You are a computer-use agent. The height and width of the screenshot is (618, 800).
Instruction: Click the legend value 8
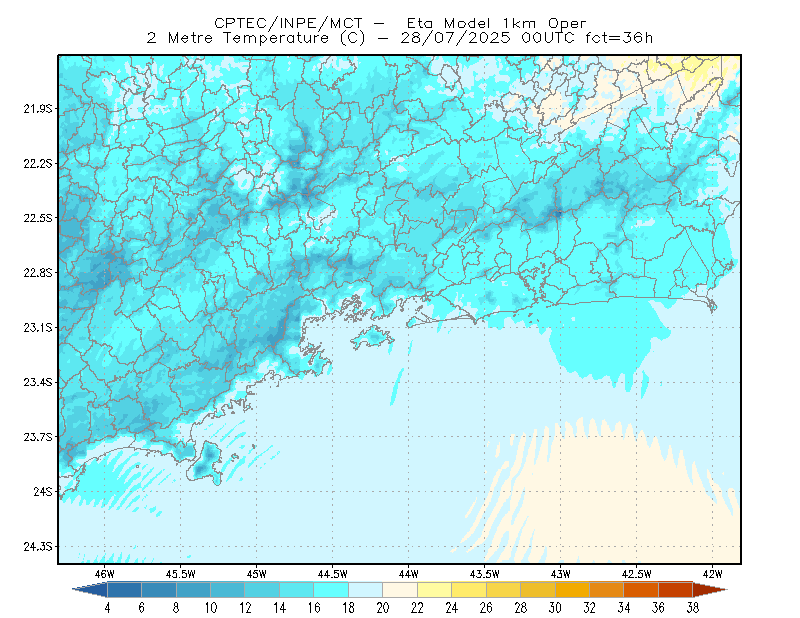point(176,608)
